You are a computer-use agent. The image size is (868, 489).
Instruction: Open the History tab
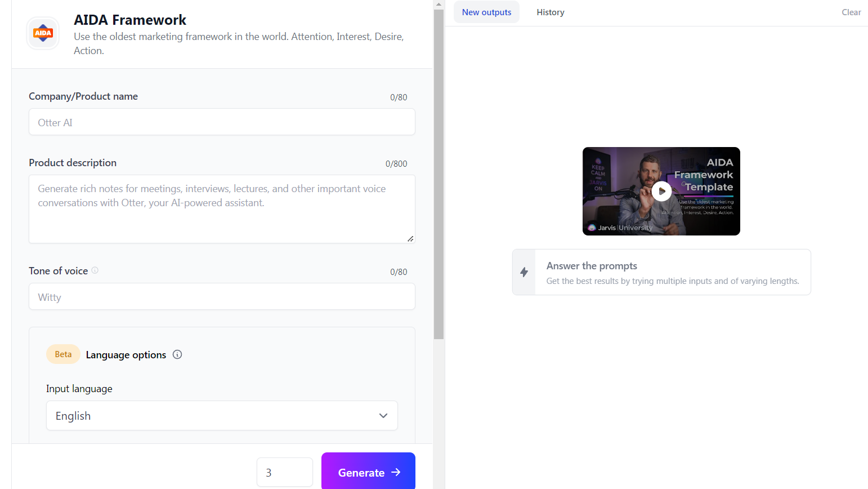pos(551,12)
